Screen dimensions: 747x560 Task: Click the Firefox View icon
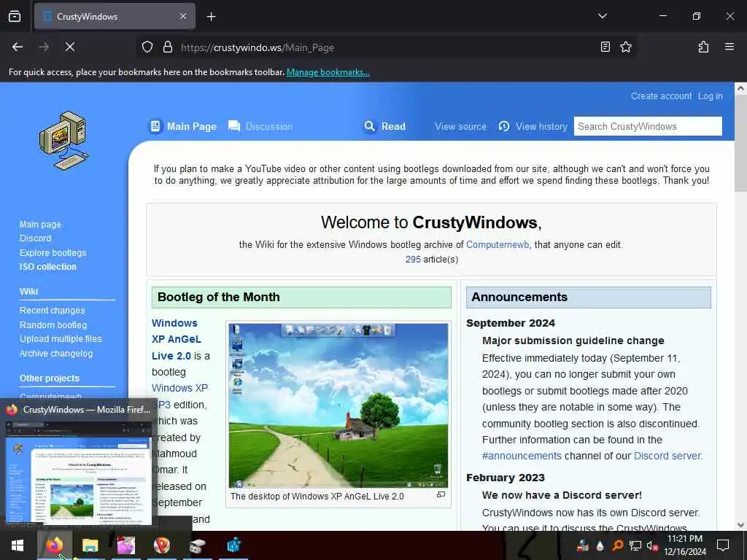pos(15,16)
